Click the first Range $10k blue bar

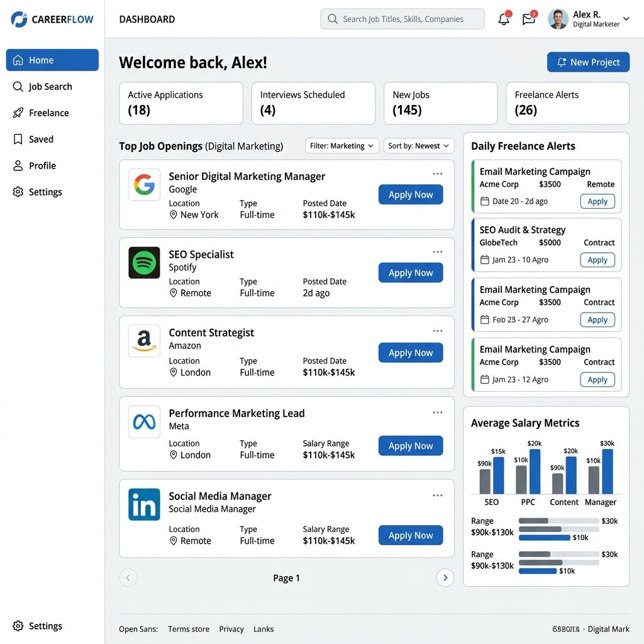point(544,538)
